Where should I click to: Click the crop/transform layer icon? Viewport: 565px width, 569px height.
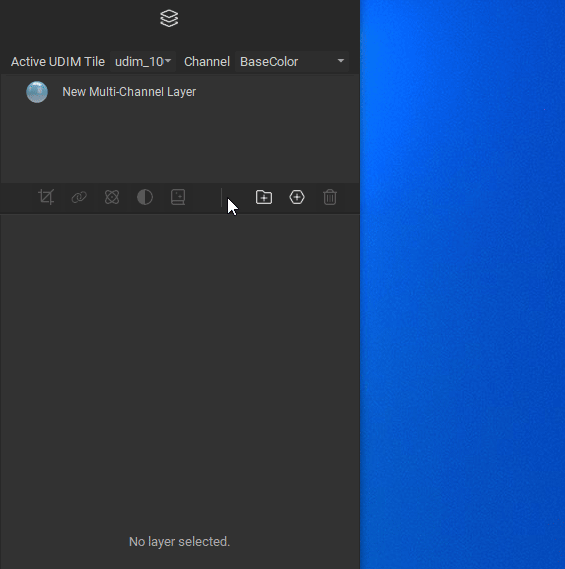tap(46, 197)
